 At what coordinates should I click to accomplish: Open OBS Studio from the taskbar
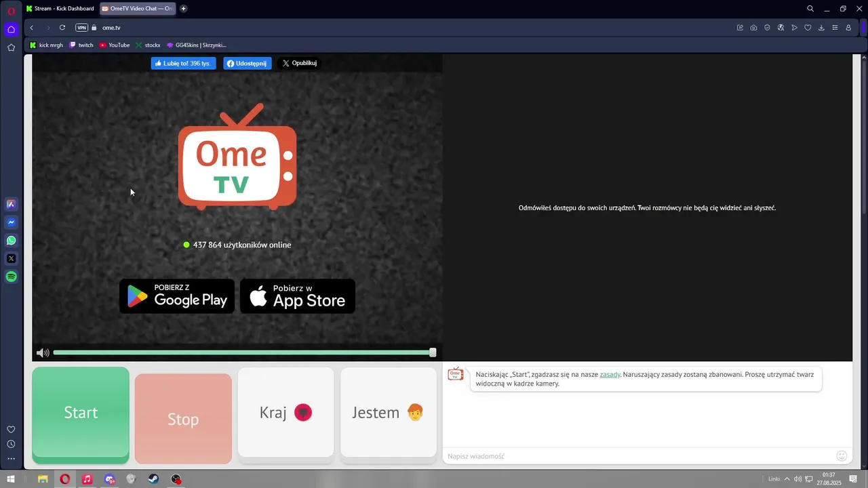[x=176, y=479]
